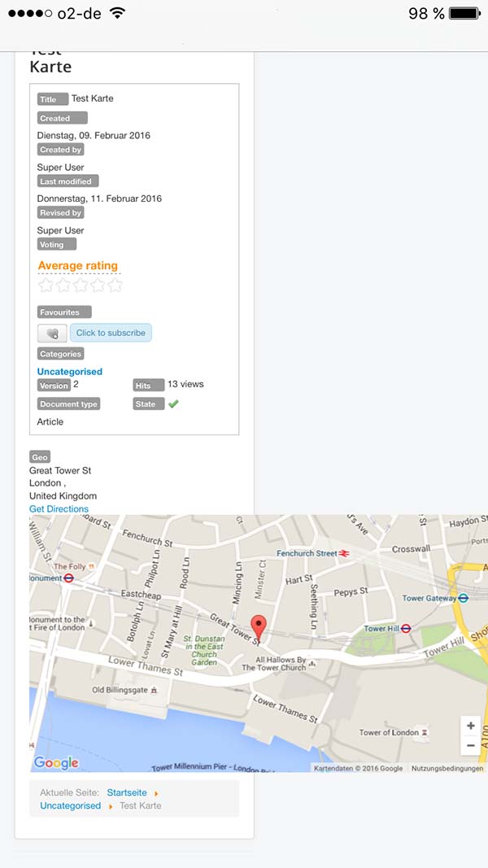Click the Categories field label
Viewport: 488px width, 868px height.
61,354
